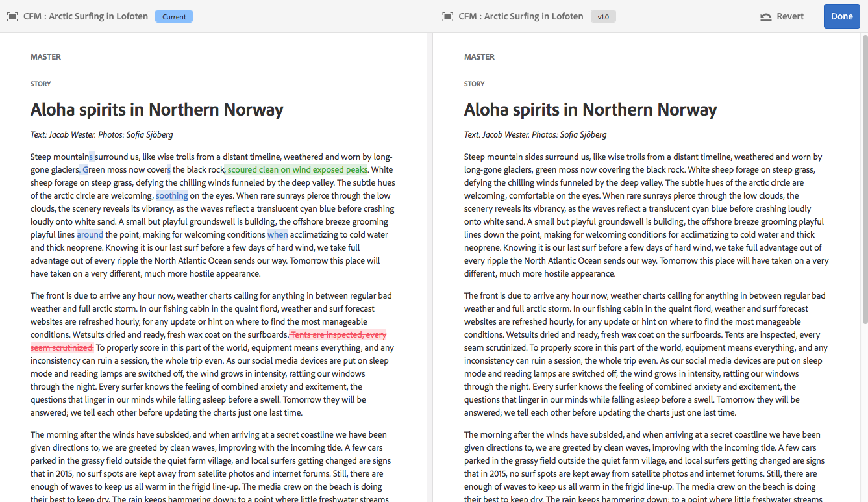This screenshot has width=868, height=502.
Task: Click the Current pane's "Aloha spirits in Northern Norway" heading
Action: click(x=157, y=109)
